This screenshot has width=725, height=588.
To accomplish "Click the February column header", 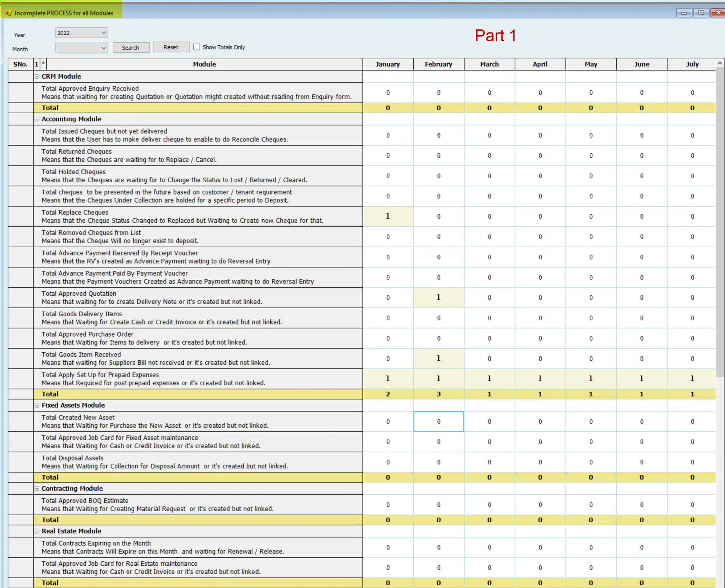I will (x=438, y=64).
